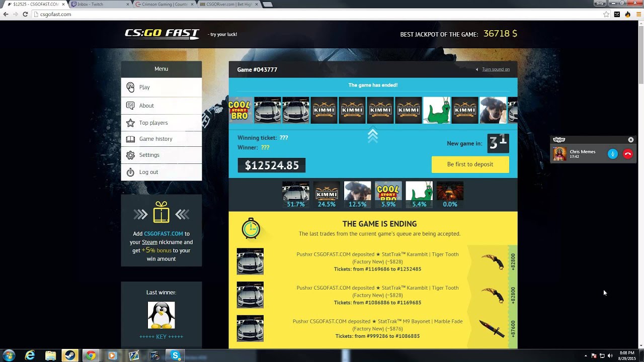The height and width of the screenshot is (362, 644).
Task: Click the dog avatar in the roulette strip
Action: (x=493, y=110)
